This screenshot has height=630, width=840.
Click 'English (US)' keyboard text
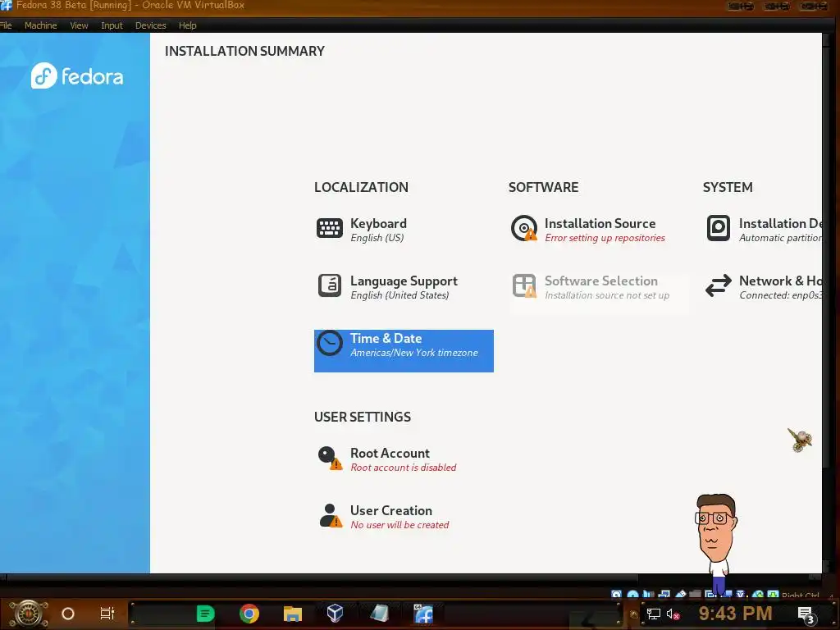[377, 238]
